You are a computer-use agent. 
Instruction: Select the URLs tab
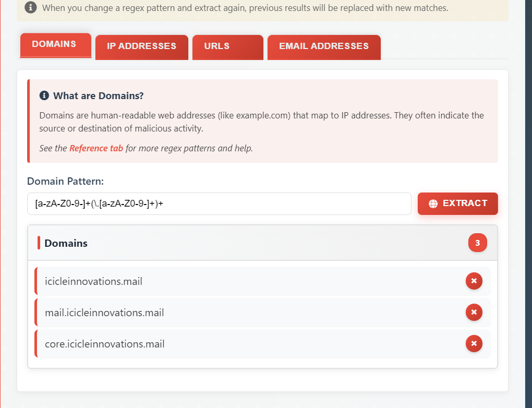pyautogui.click(x=227, y=47)
